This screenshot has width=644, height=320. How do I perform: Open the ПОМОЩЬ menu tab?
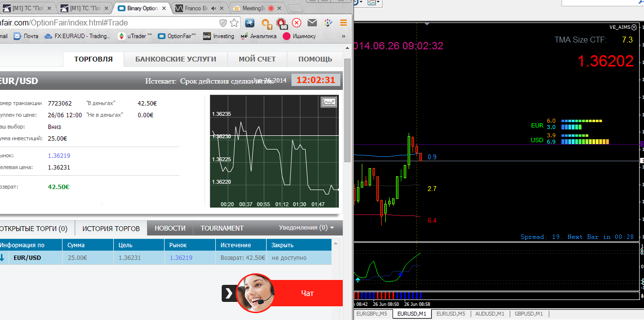(x=315, y=59)
